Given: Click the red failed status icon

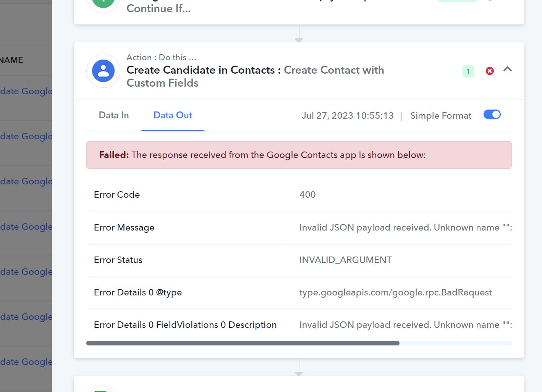Looking at the screenshot, I should pyautogui.click(x=489, y=71).
